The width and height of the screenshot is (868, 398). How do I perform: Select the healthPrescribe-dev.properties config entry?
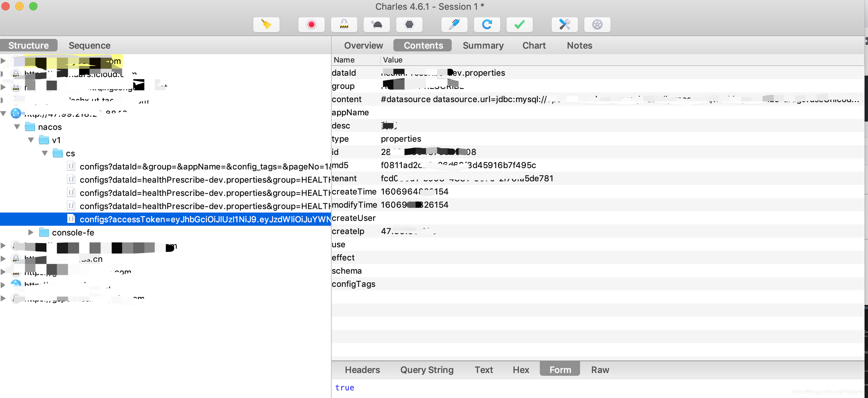(205, 179)
